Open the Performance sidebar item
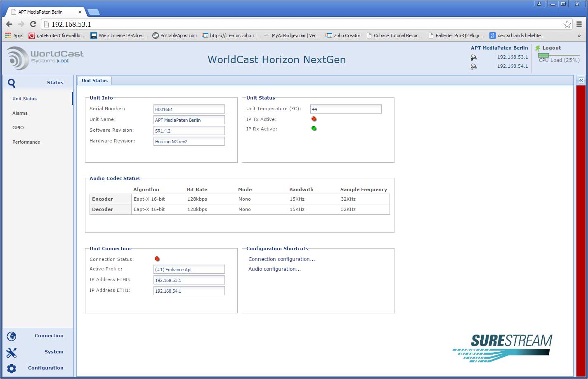 [26, 142]
